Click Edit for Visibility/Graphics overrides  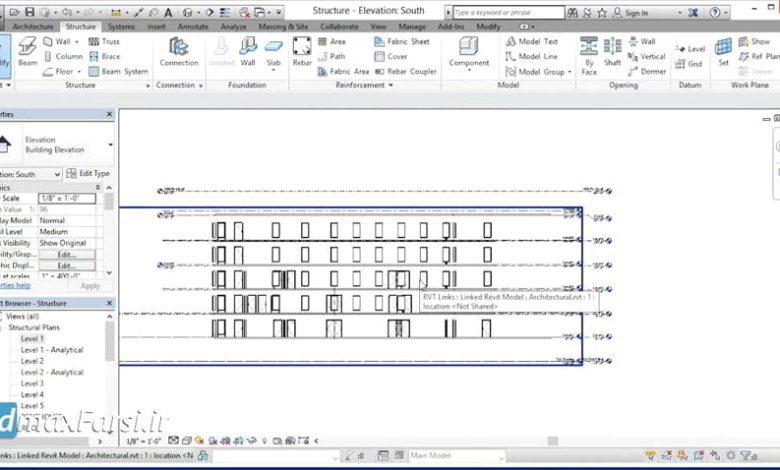67,255
